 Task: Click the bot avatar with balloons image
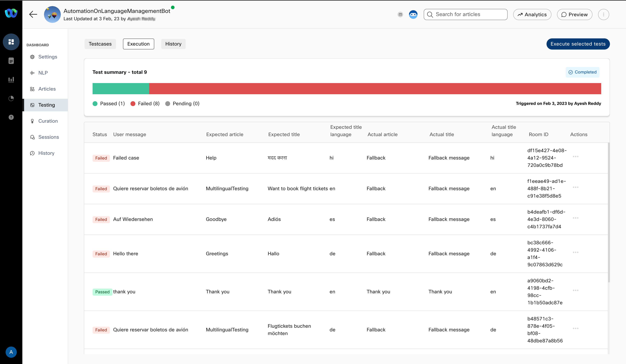(x=52, y=14)
